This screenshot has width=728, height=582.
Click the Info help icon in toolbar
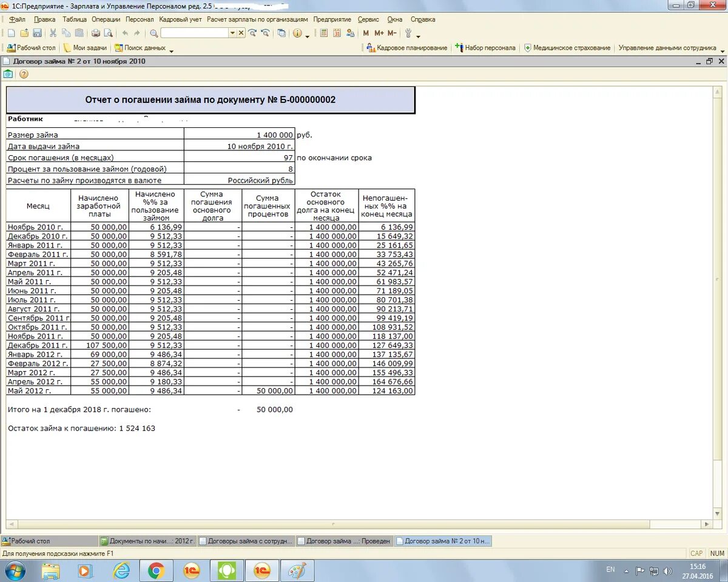coord(297,33)
